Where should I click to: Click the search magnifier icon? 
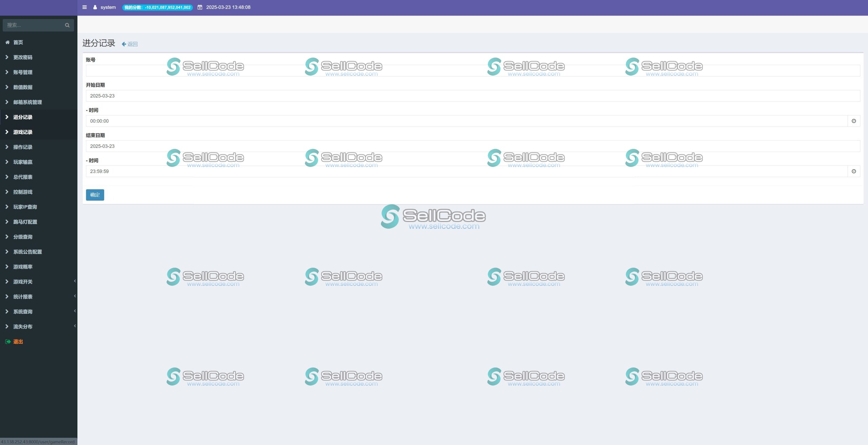(67, 25)
